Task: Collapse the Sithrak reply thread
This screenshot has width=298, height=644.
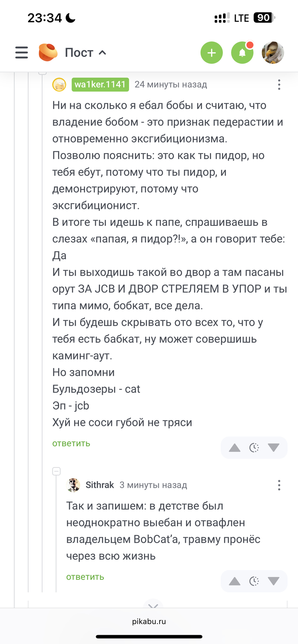Action: click(x=56, y=471)
